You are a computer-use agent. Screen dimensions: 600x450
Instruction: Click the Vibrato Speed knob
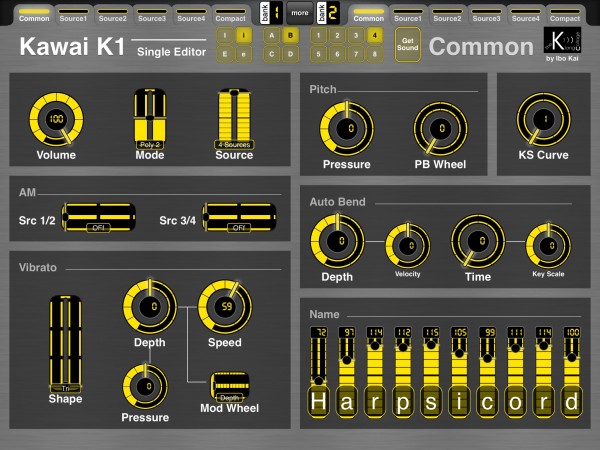point(225,307)
